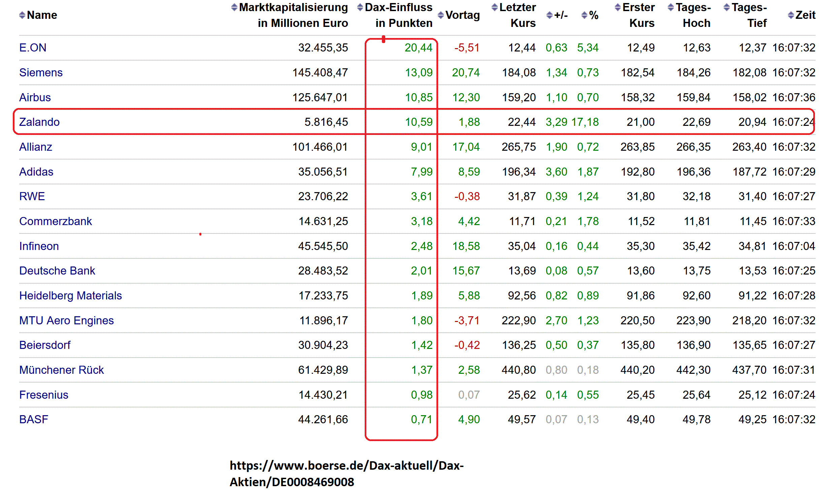820x504 pixels.
Task: Click the Marktkapitalisierung column header text
Action: click(293, 7)
